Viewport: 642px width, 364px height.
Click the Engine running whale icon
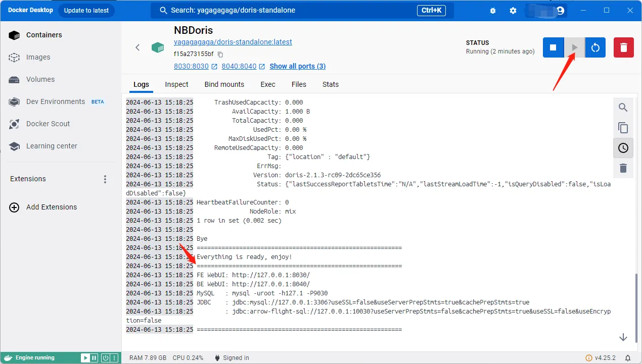pos(8,358)
